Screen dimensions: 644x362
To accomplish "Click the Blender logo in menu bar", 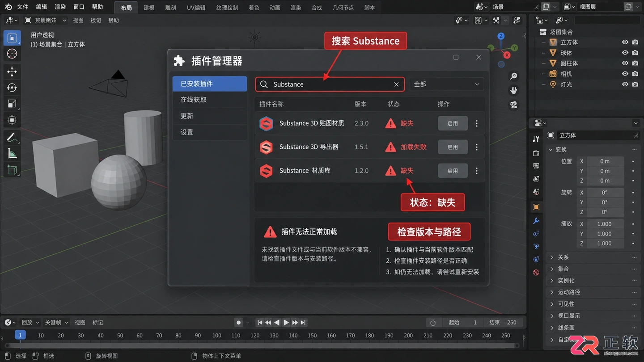I will pos(8,7).
